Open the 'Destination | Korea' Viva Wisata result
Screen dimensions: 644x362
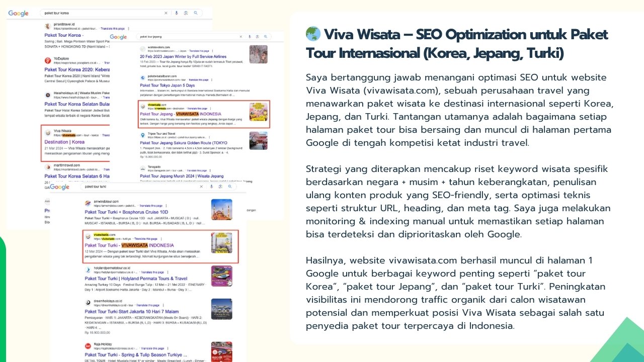tap(64, 142)
